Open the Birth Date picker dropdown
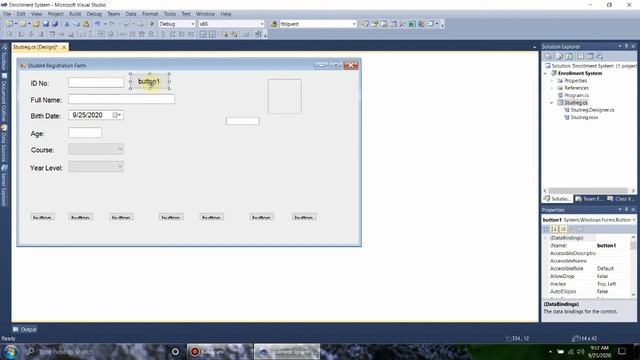This screenshot has width=640, height=360. point(117,116)
